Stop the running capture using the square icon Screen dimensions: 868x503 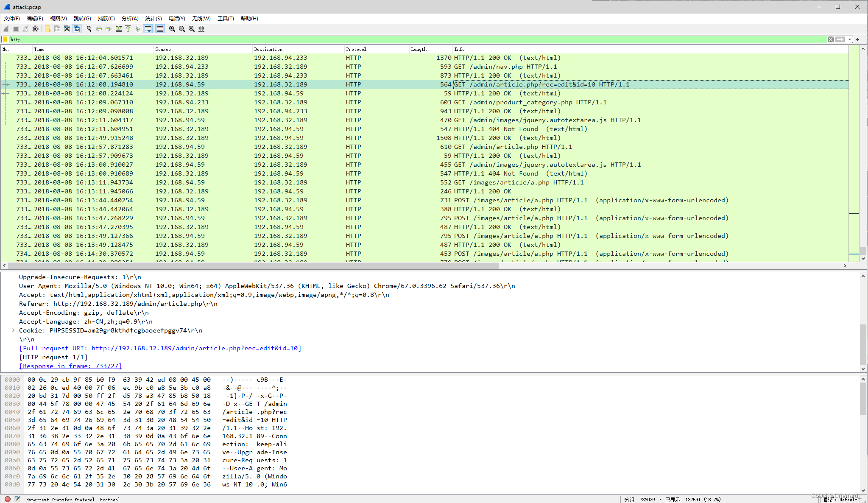[x=16, y=29]
